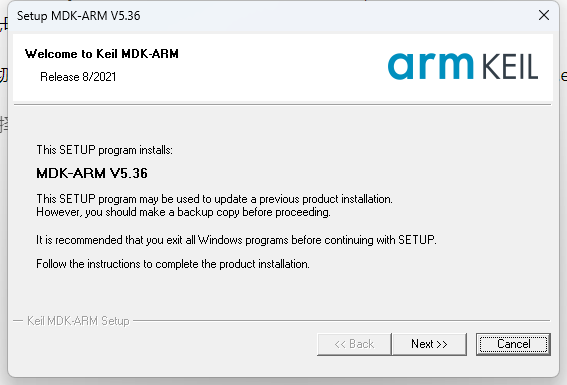
Task: Cancel the MDK-ARM setup
Action: pyautogui.click(x=513, y=344)
